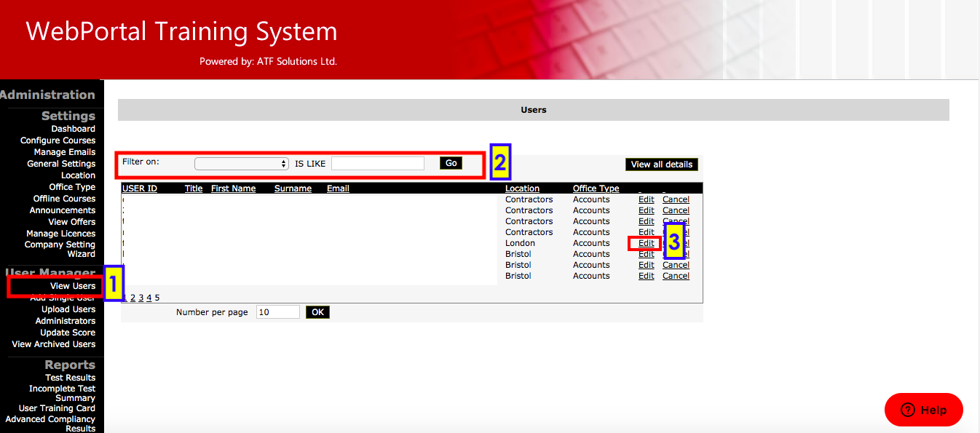Open Dashboard from the Settings menu

[x=73, y=129]
